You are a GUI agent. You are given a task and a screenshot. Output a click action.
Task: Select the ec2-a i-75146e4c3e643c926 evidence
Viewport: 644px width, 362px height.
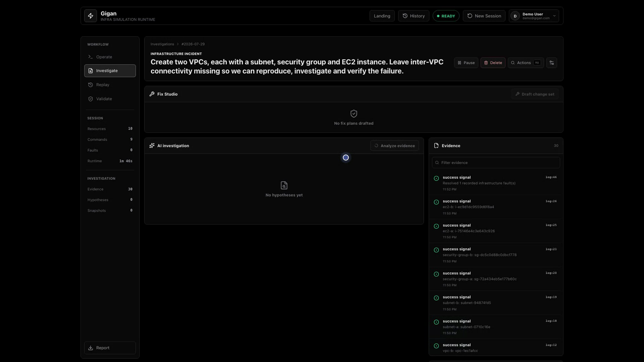496,231
